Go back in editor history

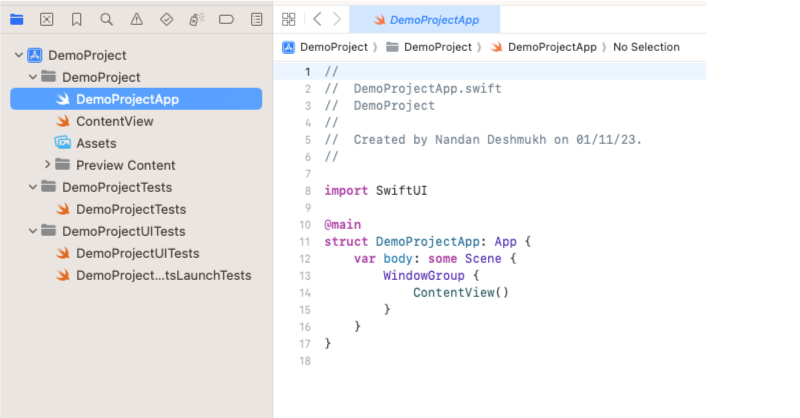(317, 19)
